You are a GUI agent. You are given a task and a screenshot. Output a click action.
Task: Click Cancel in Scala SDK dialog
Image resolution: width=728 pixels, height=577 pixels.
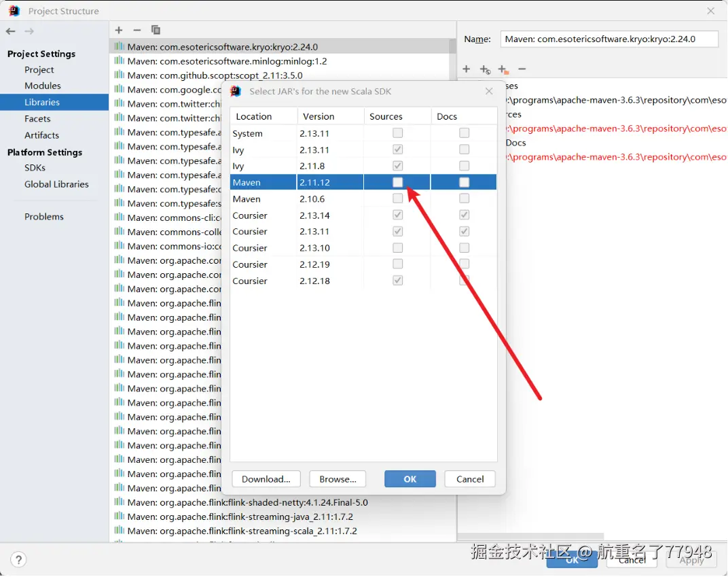[470, 479]
